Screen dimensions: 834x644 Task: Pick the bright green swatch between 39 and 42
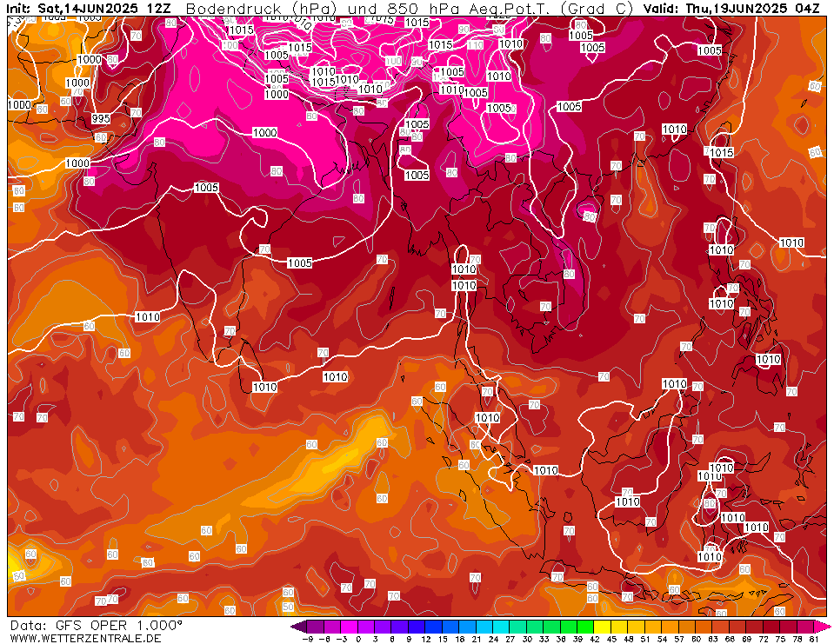585,626
